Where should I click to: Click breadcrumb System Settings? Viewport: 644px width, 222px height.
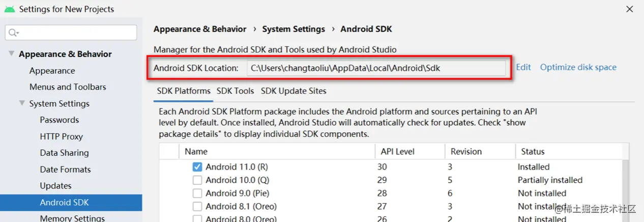(x=294, y=29)
